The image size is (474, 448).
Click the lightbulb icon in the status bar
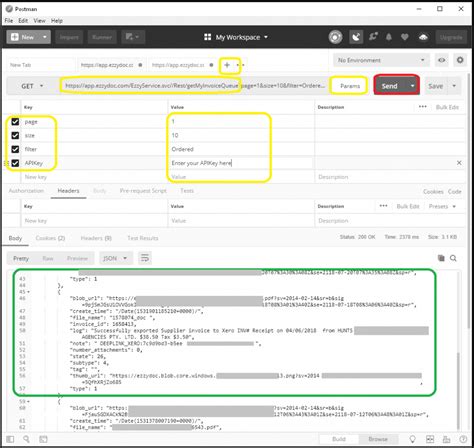pos(412,439)
